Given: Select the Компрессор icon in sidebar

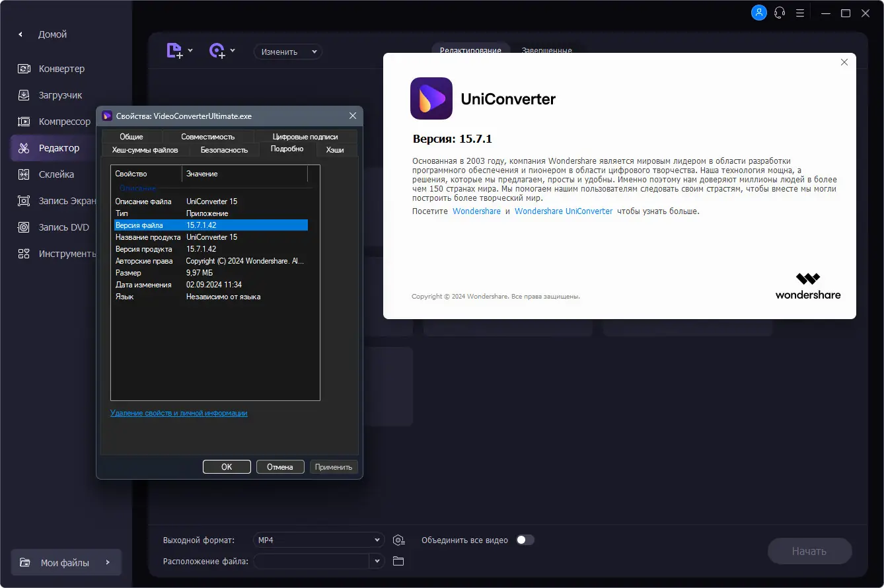Looking at the screenshot, I should 24,122.
